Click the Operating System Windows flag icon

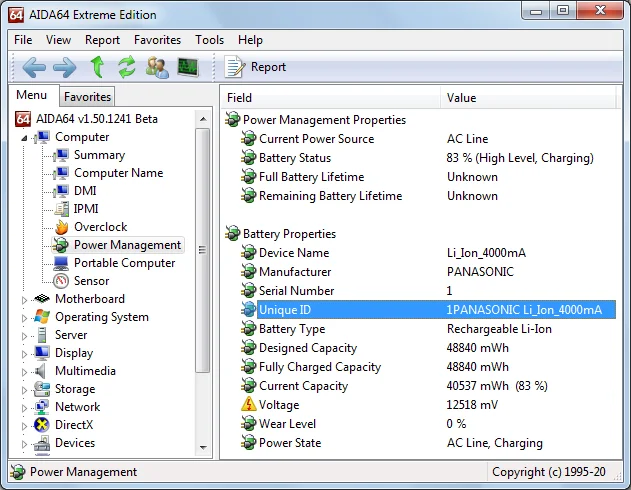click(x=42, y=317)
